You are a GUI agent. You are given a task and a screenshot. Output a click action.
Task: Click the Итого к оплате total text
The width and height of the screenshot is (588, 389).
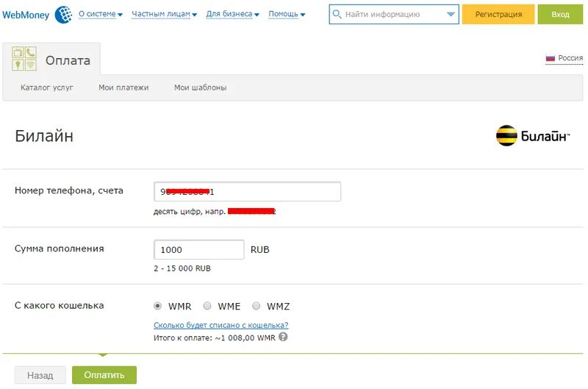(x=215, y=338)
